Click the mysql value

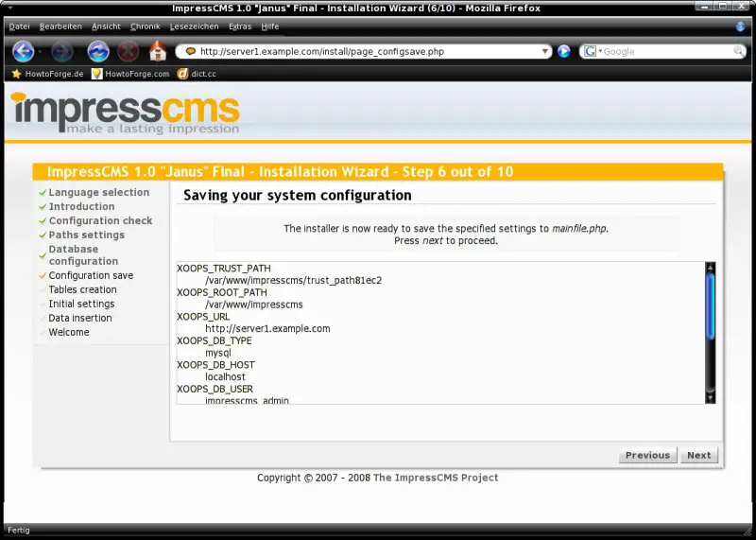218,353
